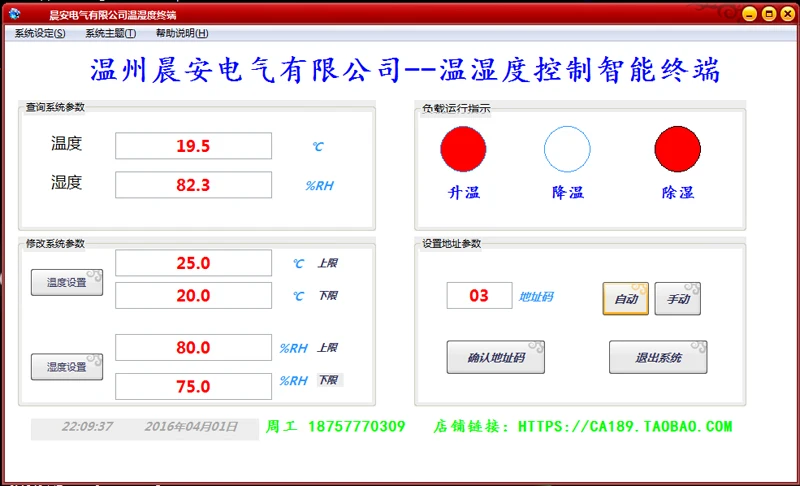
Task: Click the humidity reading field 82.3
Action: (x=193, y=185)
